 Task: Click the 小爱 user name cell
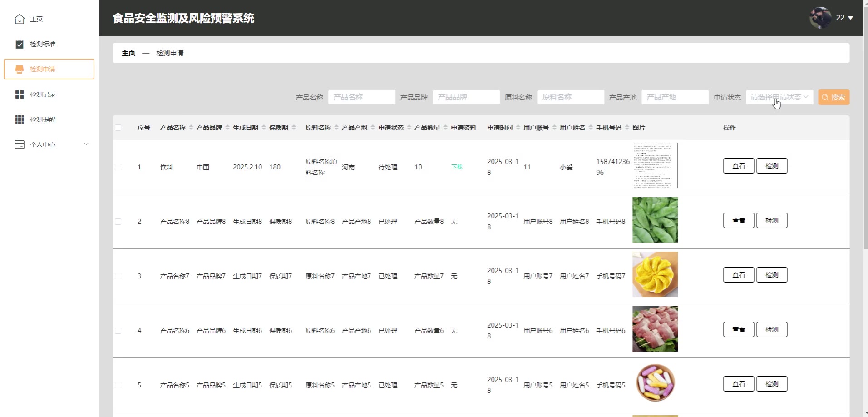click(x=566, y=167)
